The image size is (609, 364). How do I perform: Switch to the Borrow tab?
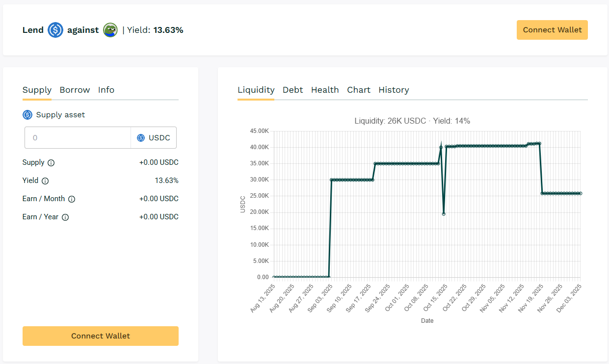(x=75, y=90)
